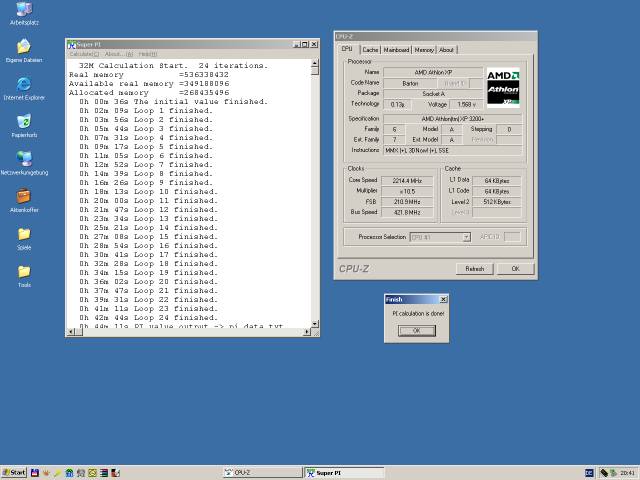640x480 pixels.
Task: Click the blue tray icon left of the notification area
Action: click(x=589, y=473)
